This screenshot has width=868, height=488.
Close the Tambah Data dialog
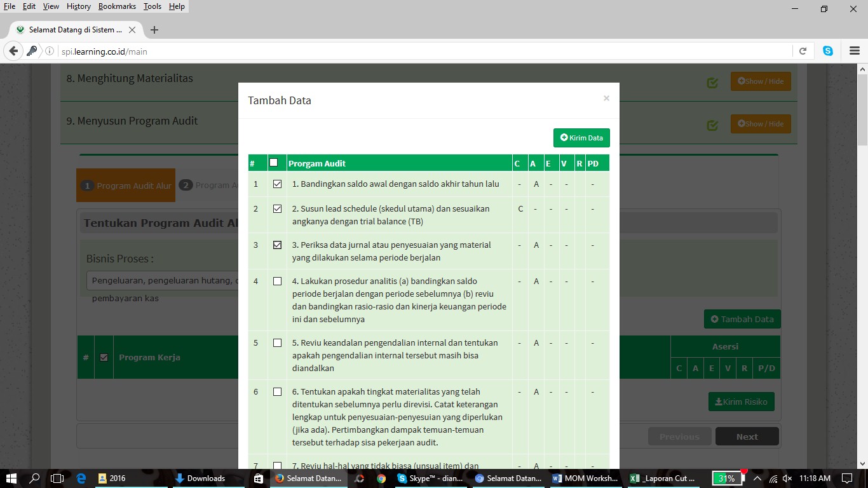(606, 98)
